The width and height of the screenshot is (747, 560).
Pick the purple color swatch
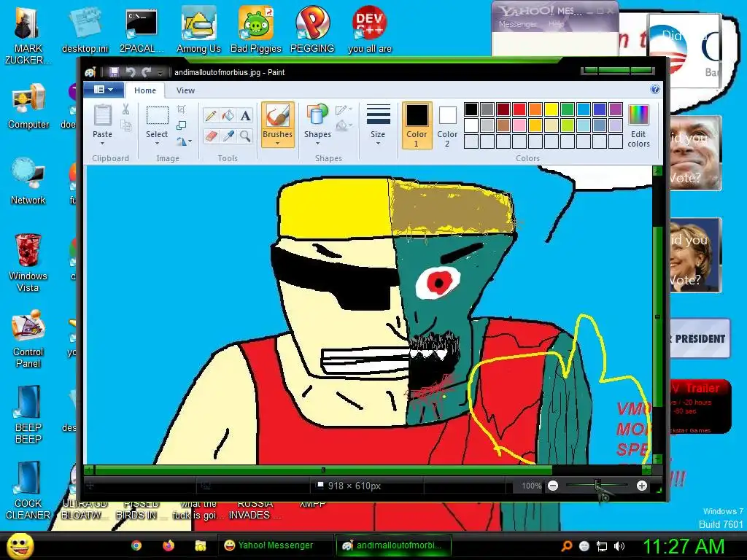tap(616, 109)
